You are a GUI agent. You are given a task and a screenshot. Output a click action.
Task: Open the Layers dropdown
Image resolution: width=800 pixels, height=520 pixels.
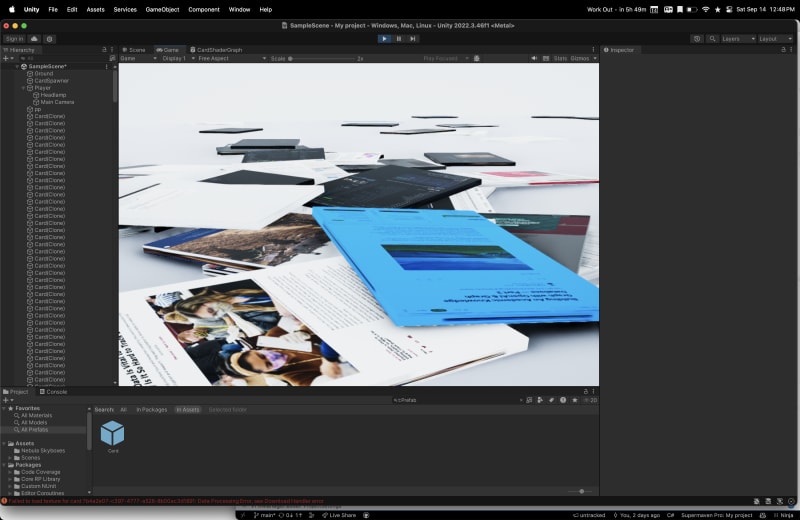738,39
